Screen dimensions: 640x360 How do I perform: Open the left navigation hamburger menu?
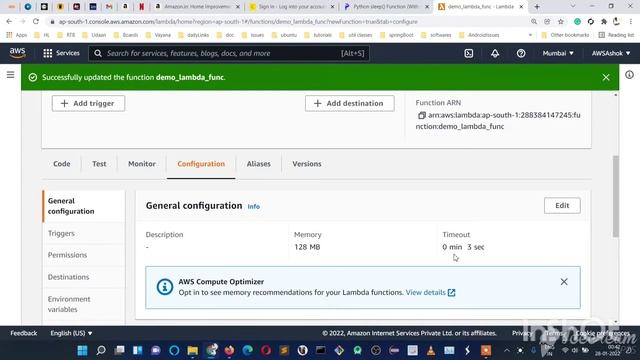pos(11,75)
